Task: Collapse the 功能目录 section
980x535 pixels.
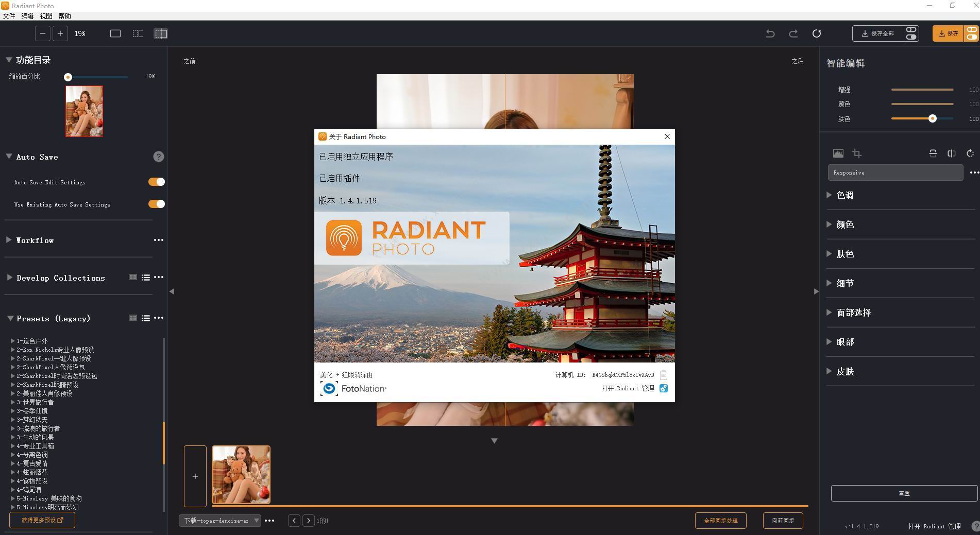Action: point(9,60)
